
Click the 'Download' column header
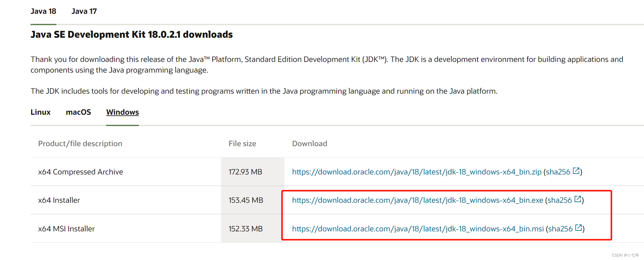click(310, 144)
